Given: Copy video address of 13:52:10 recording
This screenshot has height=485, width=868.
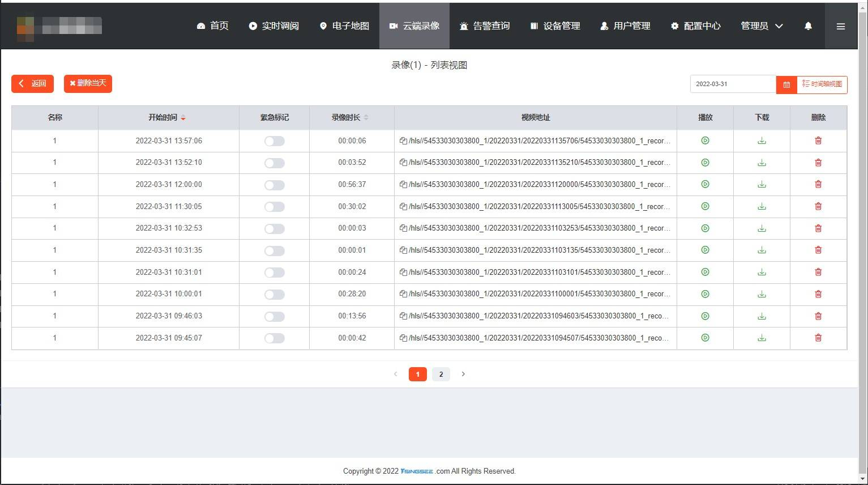Looking at the screenshot, I should (x=403, y=163).
